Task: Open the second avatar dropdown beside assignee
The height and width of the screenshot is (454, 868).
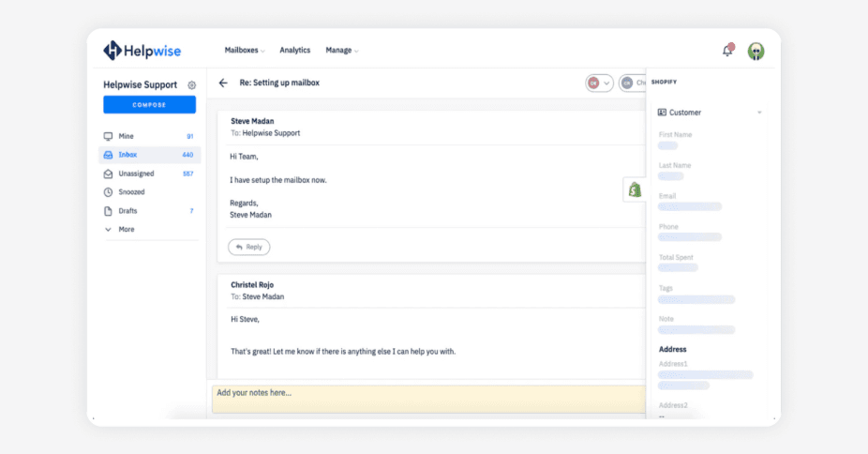Action: [x=633, y=83]
